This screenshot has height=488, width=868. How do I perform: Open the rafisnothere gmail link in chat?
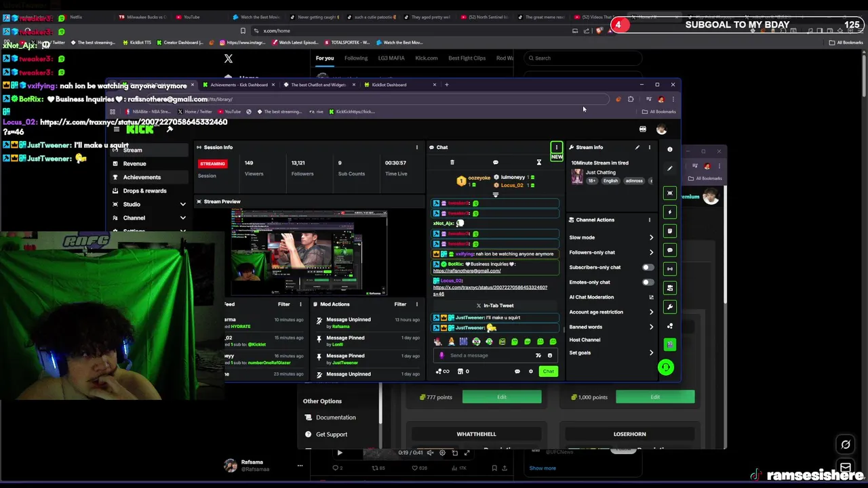pyautogui.click(x=467, y=270)
